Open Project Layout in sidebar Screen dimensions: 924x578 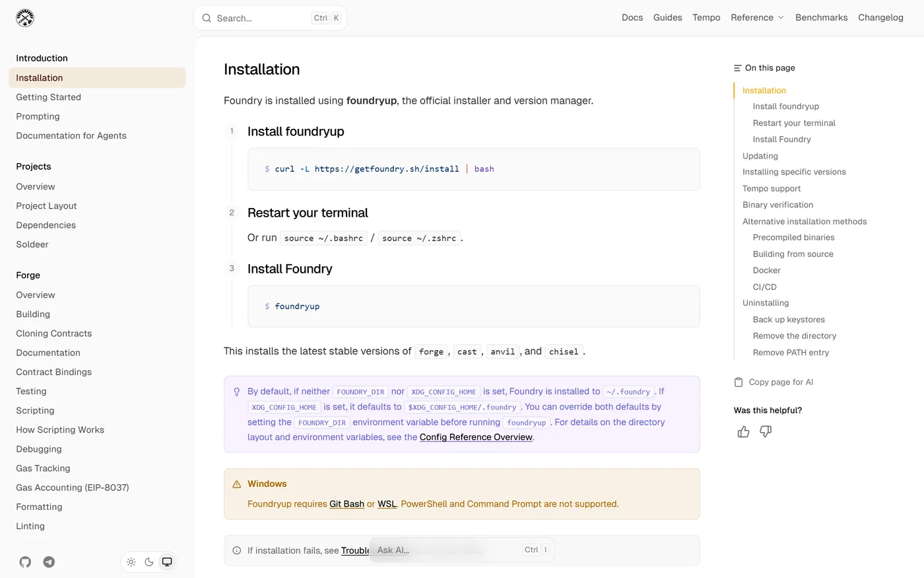(46, 206)
